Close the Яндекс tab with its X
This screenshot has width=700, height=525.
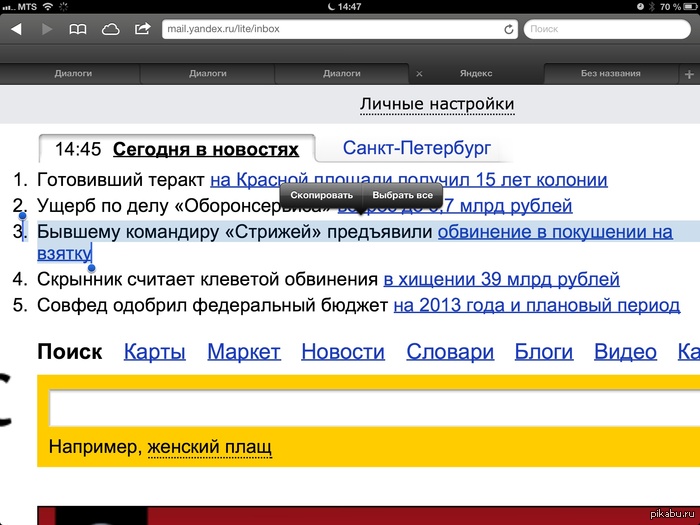419,74
